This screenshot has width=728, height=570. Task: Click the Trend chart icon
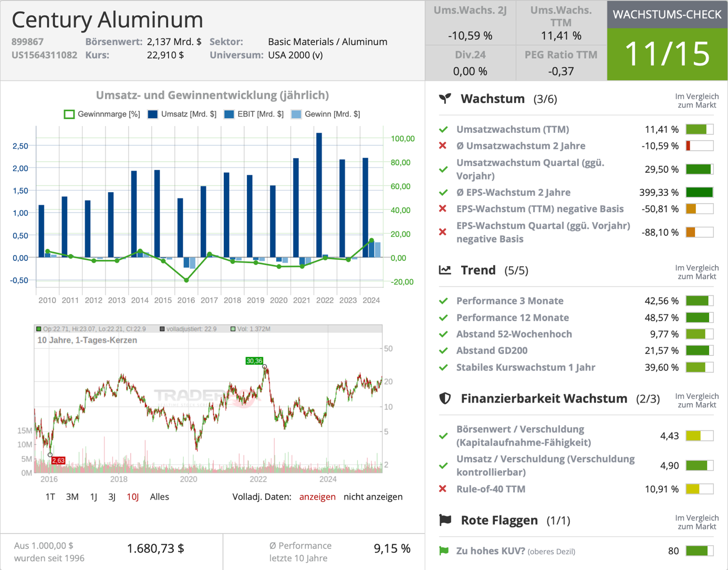445,270
